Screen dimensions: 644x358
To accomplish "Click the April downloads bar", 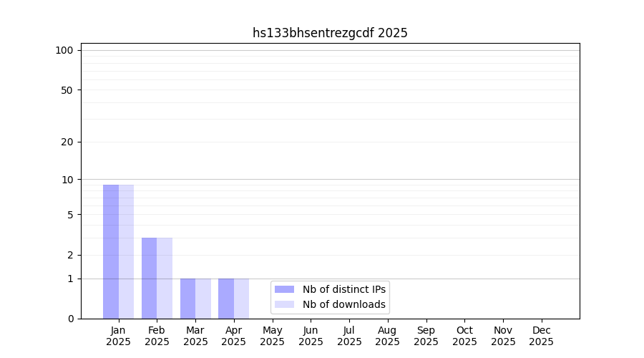I will point(241,299).
